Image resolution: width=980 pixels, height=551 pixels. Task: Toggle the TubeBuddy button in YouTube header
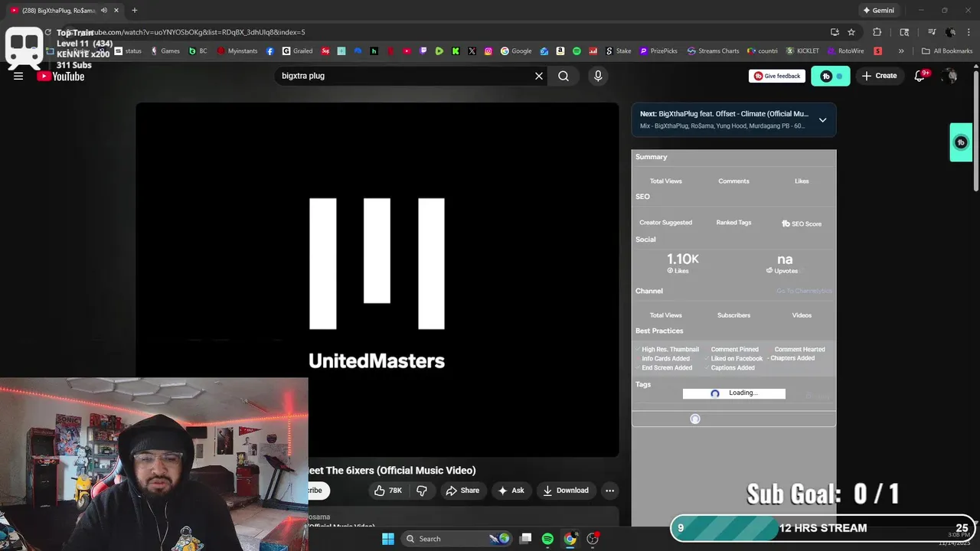831,76
